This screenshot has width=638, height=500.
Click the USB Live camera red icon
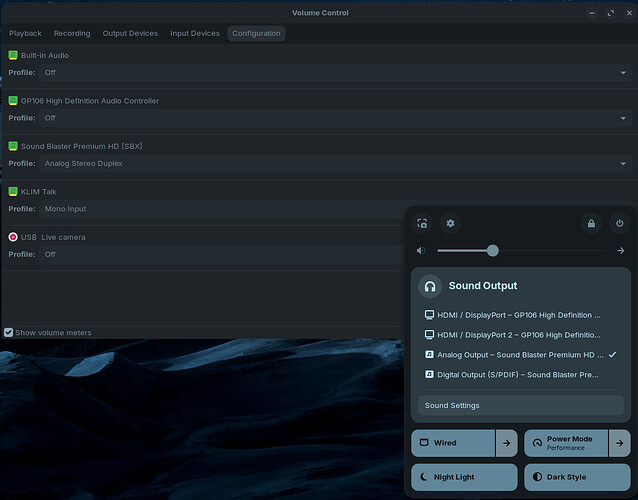pos(13,237)
